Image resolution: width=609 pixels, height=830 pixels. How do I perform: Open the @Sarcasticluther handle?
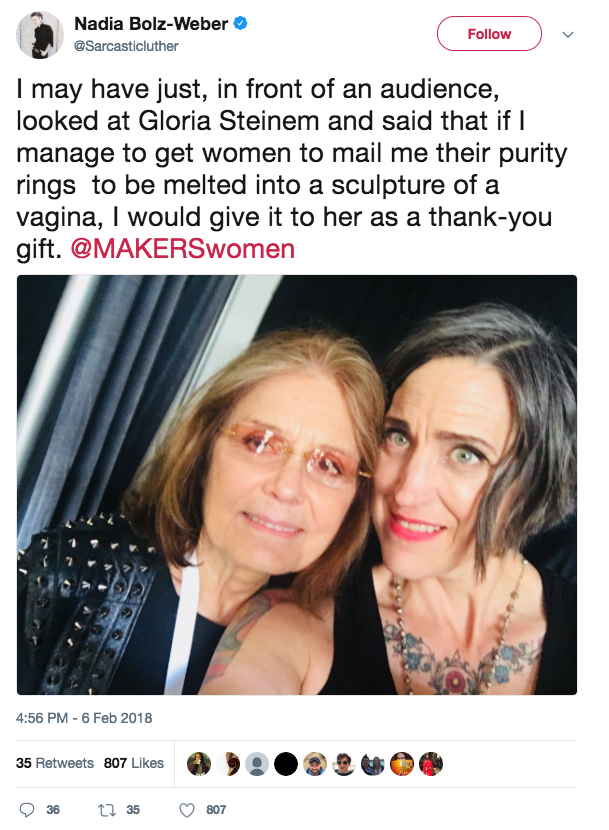[x=126, y=47]
